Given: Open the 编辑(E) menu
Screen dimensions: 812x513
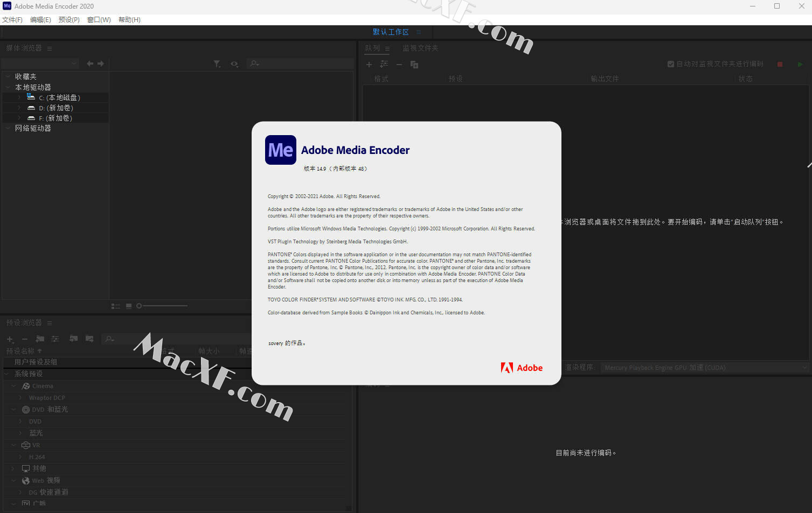Looking at the screenshot, I should click(40, 19).
